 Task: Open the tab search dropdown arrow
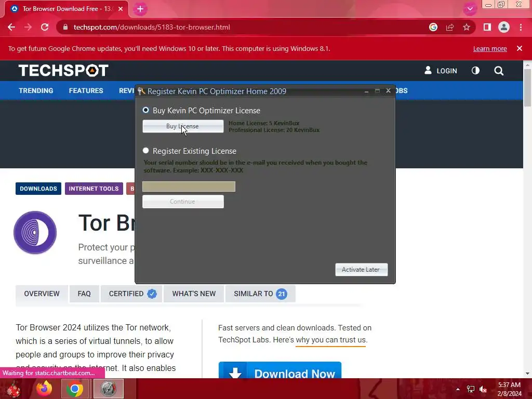click(470, 9)
